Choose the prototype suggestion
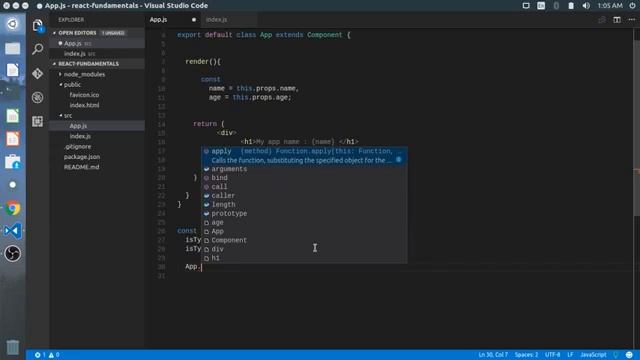This screenshot has width=640, height=360. (304, 214)
